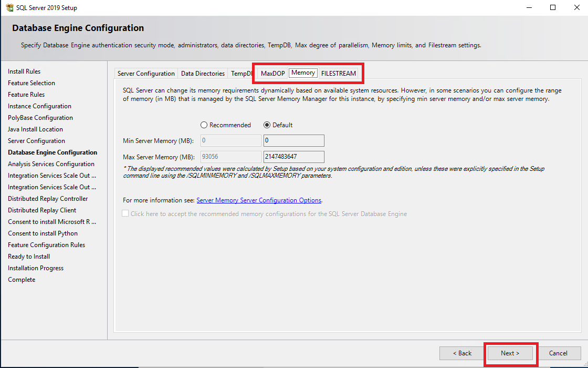Click the default Min Server Memory field
The width and height of the screenshot is (588, 368).
pyautogui.click(x=293, y=140)
